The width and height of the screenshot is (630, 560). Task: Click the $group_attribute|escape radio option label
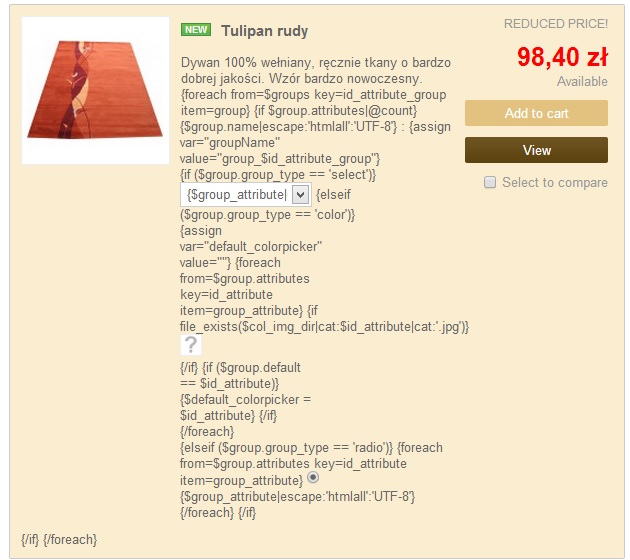tap(297, 497)
